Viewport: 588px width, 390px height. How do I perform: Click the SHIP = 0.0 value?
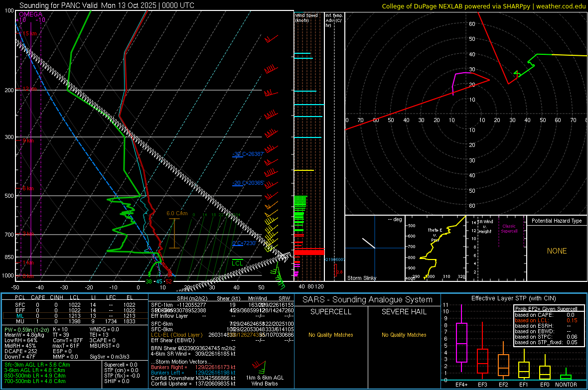pyautogui.click(x=117, y=381)
